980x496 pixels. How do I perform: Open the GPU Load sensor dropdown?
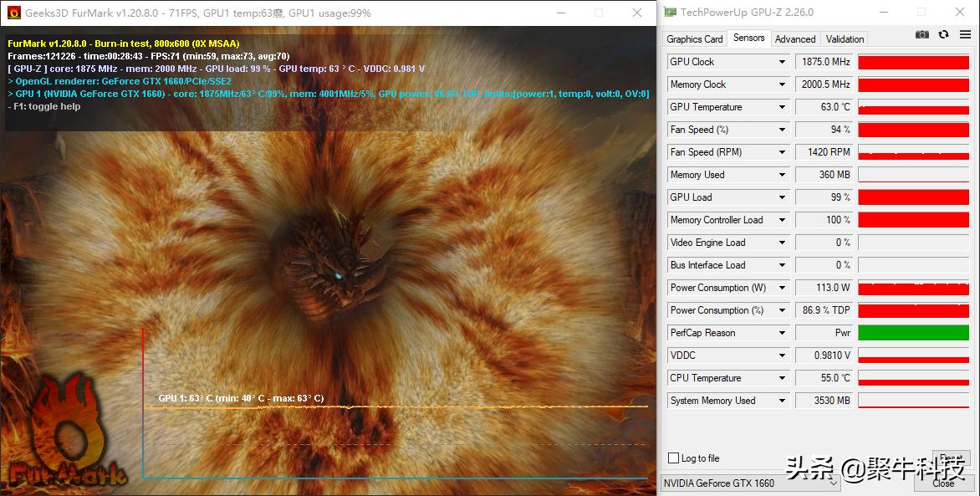(782, 197)
